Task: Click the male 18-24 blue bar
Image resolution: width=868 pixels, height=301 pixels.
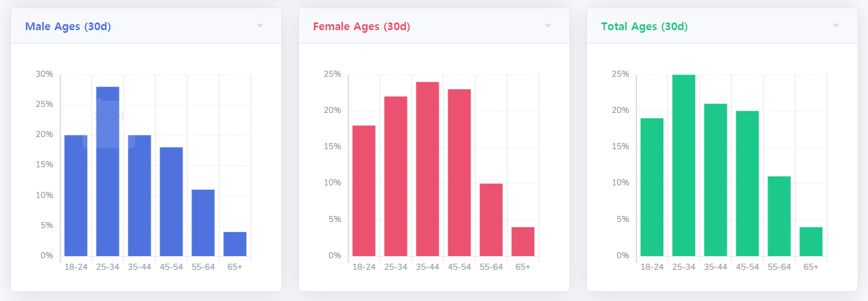Action: 76,195
